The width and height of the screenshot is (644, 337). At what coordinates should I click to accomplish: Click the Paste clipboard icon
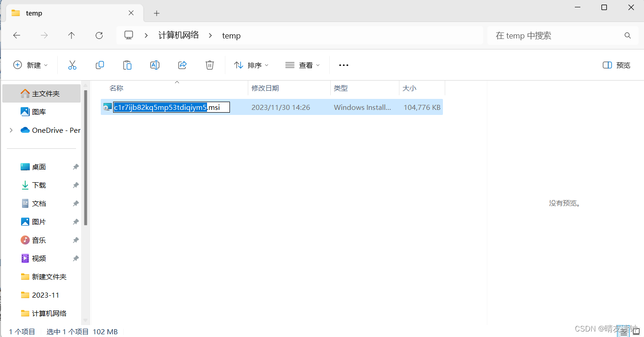[x=127, y=65]
